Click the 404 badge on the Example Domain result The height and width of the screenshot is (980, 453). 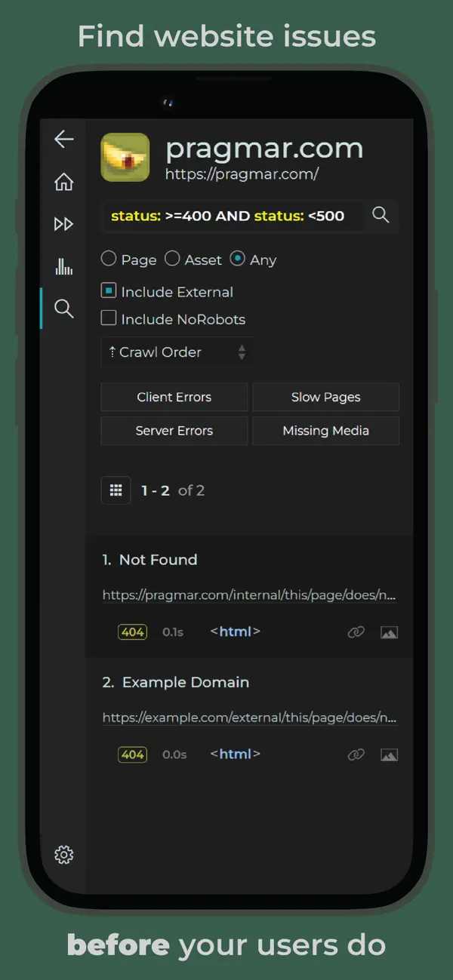click(x=133, y=754)
